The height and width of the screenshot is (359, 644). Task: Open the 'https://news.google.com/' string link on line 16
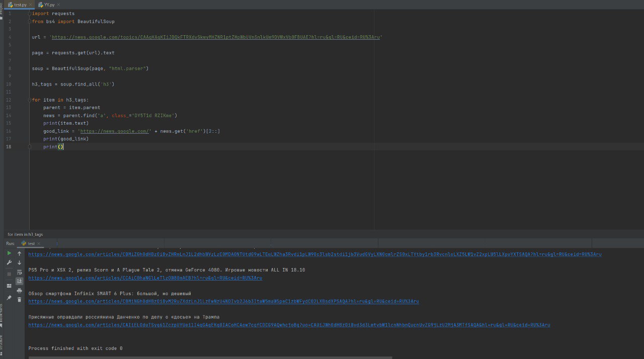point(114,131)
